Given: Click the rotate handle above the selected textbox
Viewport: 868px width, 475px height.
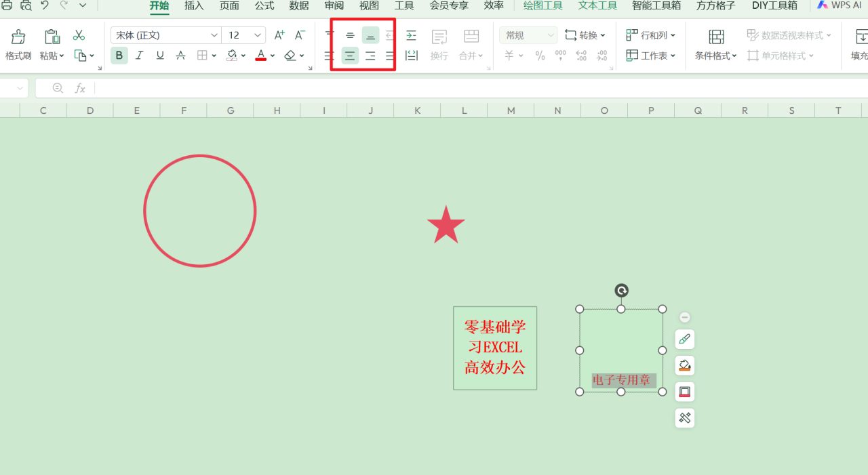Looking at the screenshot, I should tap(621, 291).
